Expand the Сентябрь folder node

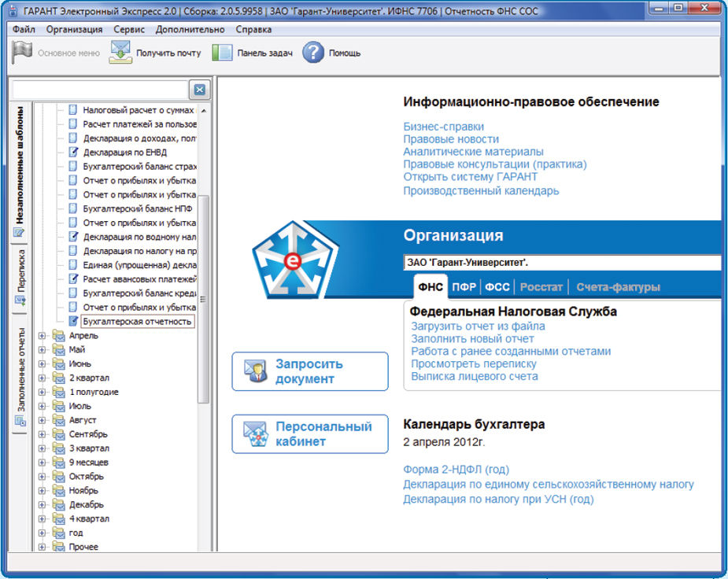(x=42, y=434)
